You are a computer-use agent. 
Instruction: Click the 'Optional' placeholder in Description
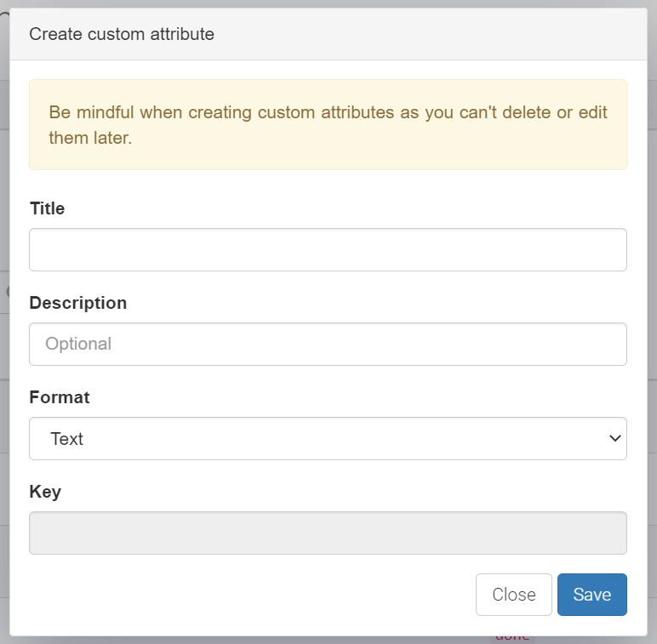[x=78, y=344]
